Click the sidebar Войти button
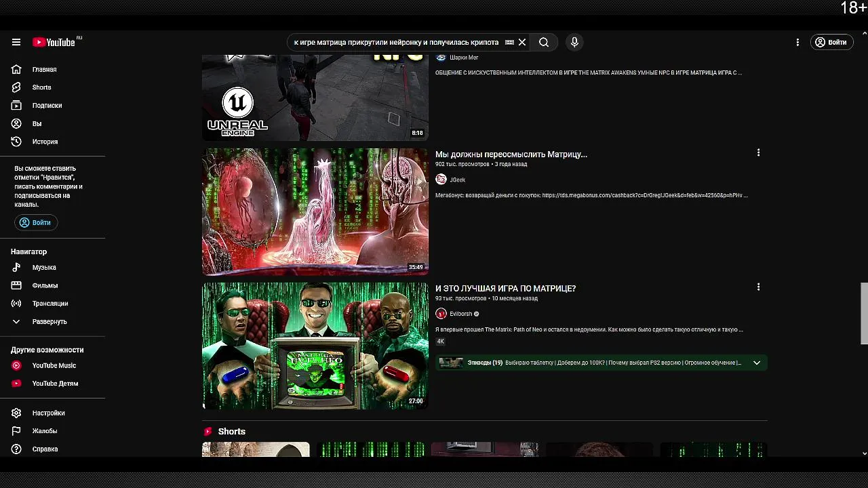Screen dimensions: 868x488 [36, 222]
